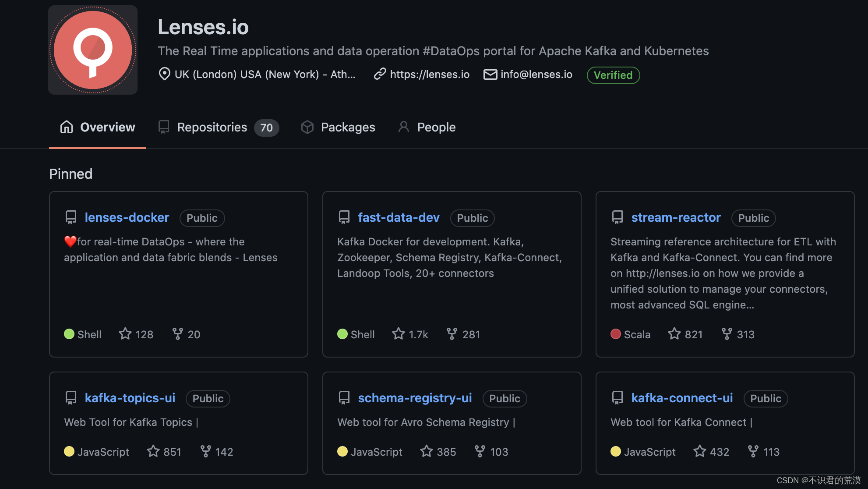The image size is (868, 489).
Task: Visit the https://lenses.io website link
Action: (x=429, y=74)
